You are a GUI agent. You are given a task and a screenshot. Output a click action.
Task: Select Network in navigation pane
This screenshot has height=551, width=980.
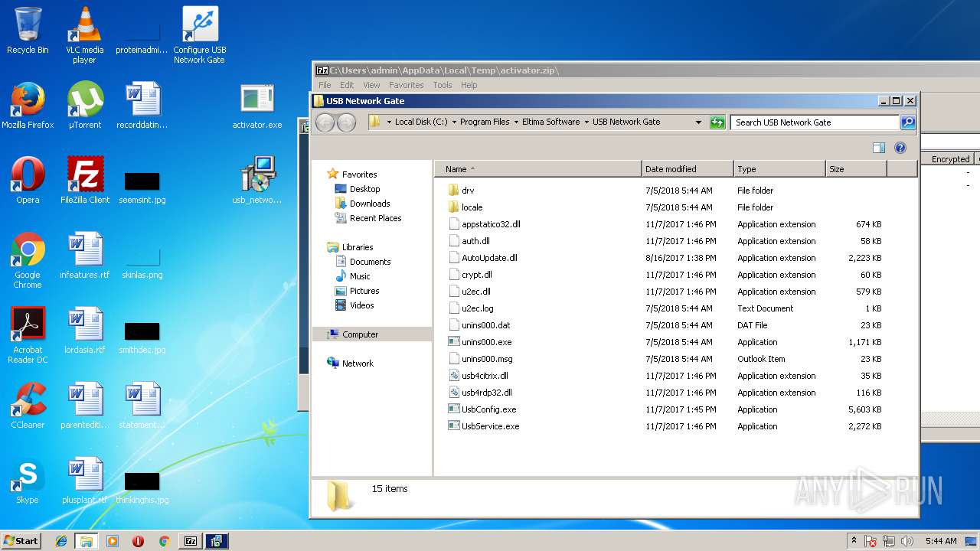[351, 364]
